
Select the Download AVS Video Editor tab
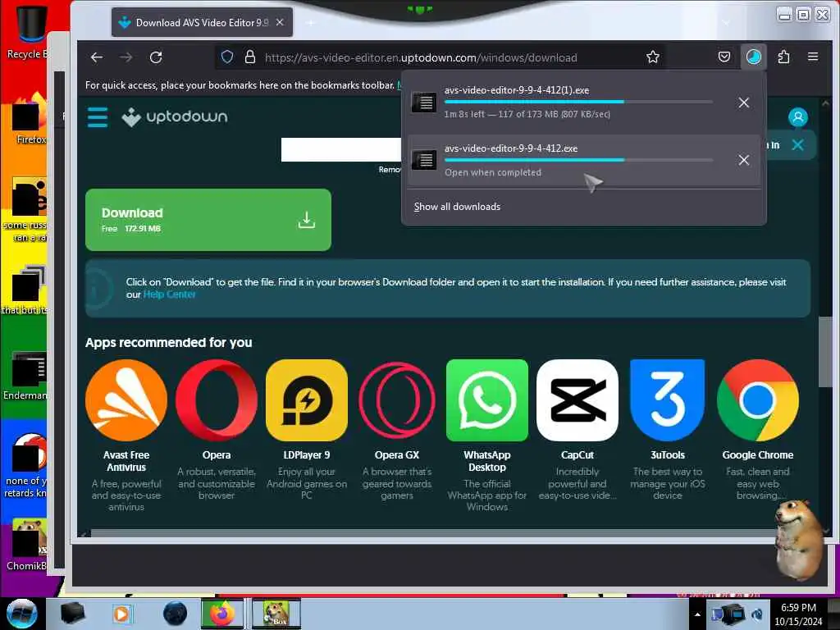point(202,22)
